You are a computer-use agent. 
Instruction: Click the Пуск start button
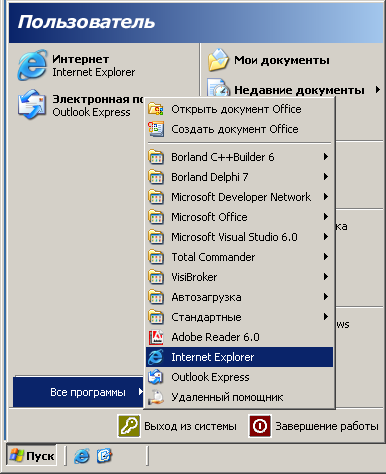(x=32, y=456)
